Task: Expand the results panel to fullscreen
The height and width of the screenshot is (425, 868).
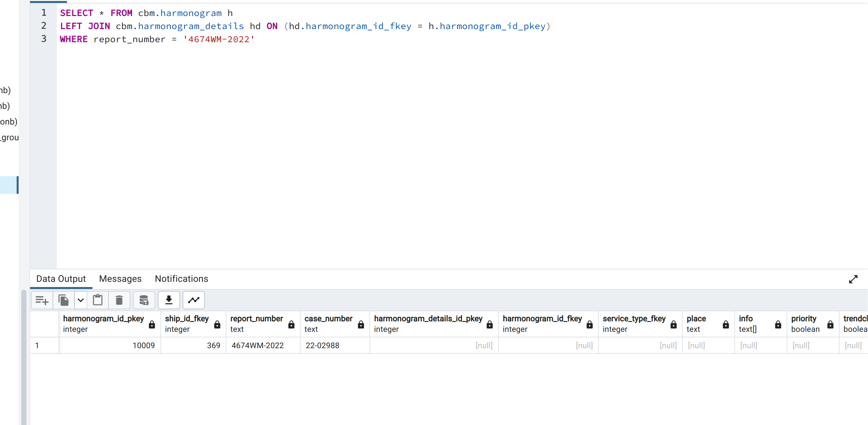Action: pyautogui.click(x=853, y=279)
